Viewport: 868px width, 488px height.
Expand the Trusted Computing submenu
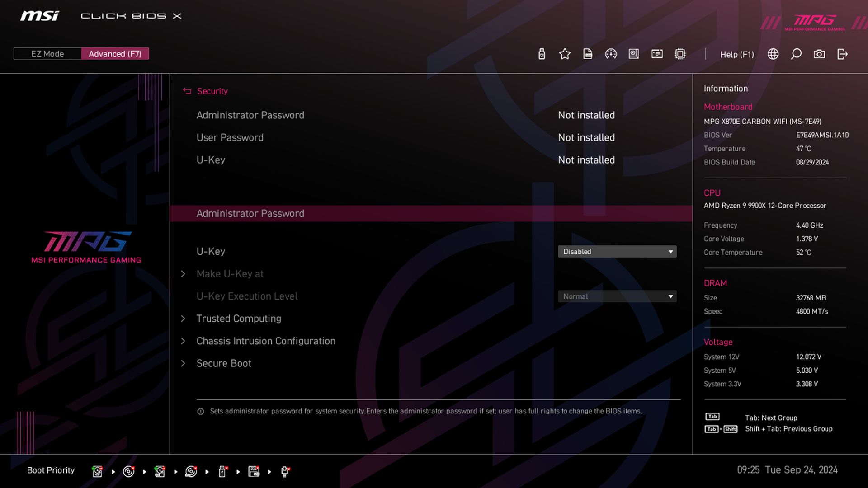coord(238,319)
